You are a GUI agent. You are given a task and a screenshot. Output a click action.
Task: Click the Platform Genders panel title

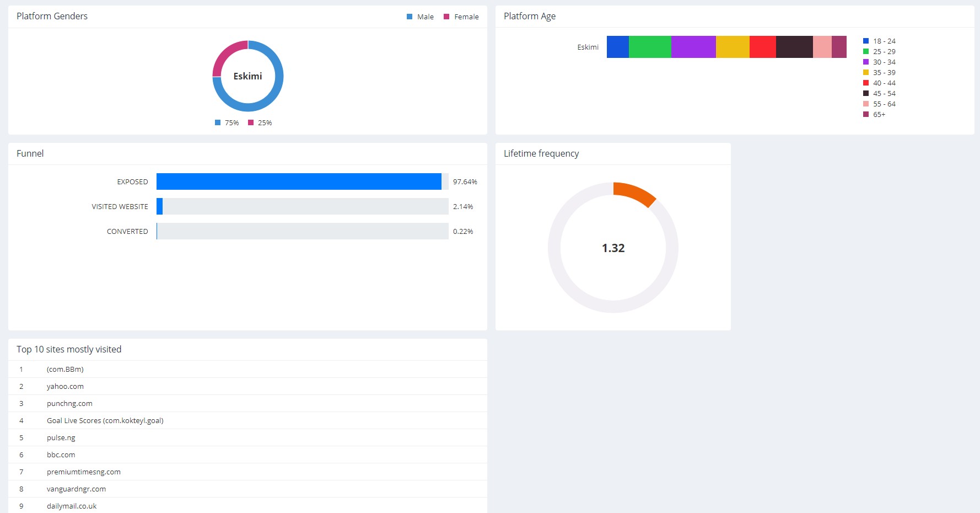pos(52,16)
